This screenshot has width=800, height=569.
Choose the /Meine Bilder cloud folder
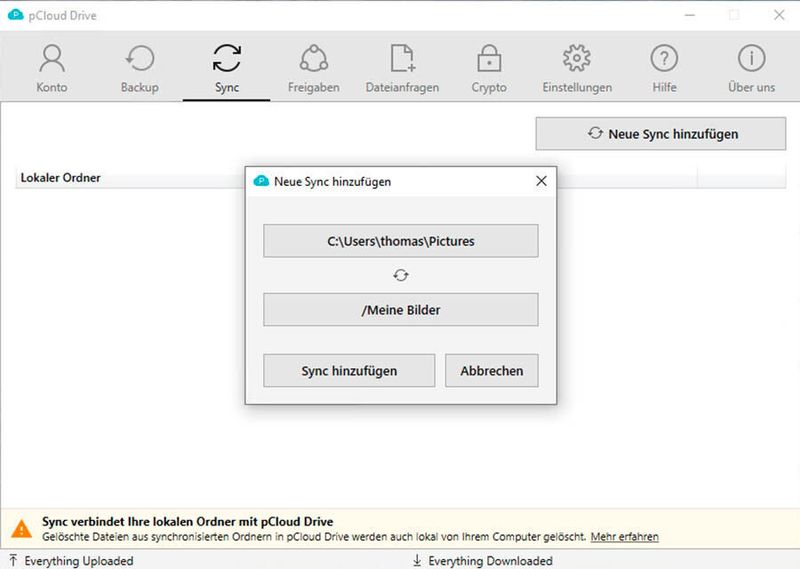point(401,310)
